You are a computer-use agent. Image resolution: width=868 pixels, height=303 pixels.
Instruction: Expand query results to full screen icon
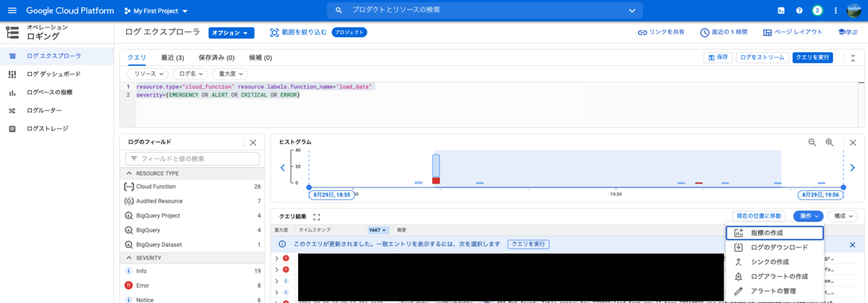pos(317,216)
